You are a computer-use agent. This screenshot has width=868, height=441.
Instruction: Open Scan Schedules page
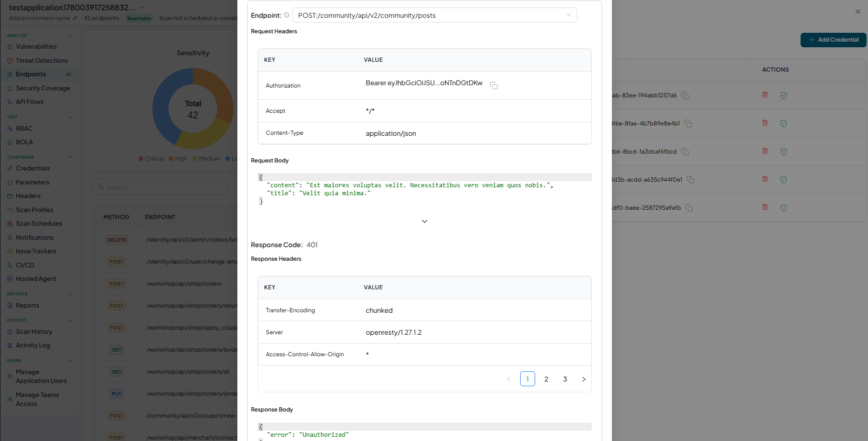(39, 223)
